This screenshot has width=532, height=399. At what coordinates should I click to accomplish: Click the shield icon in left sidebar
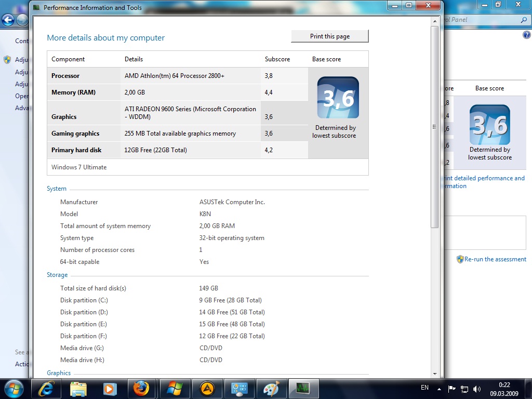tap(7, 60)
